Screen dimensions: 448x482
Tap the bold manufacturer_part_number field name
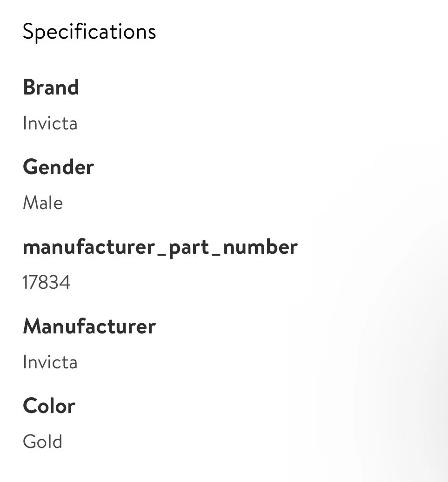[x=160, y=247]
